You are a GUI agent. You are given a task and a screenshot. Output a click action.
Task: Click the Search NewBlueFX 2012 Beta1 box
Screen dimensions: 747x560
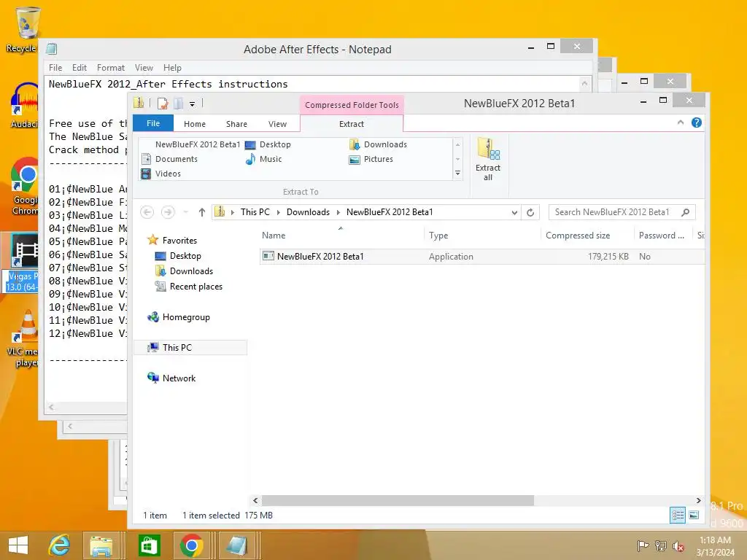tap(622, 212)
